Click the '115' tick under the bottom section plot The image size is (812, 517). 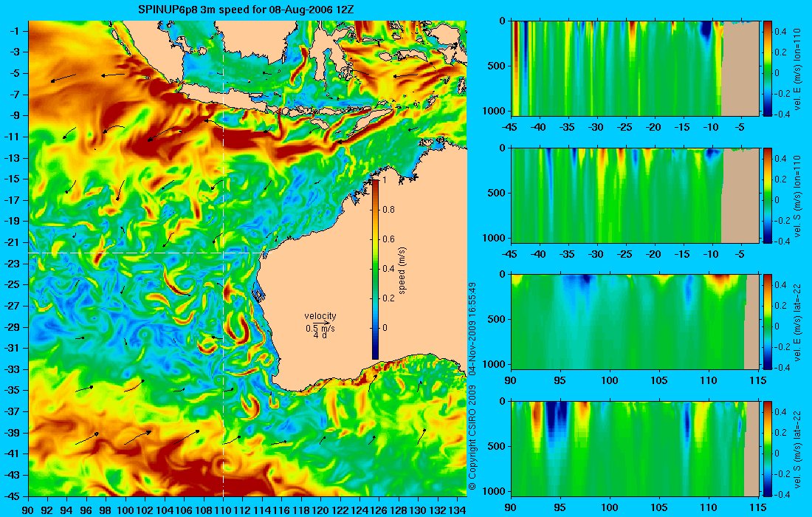click(x=758, y=508)
